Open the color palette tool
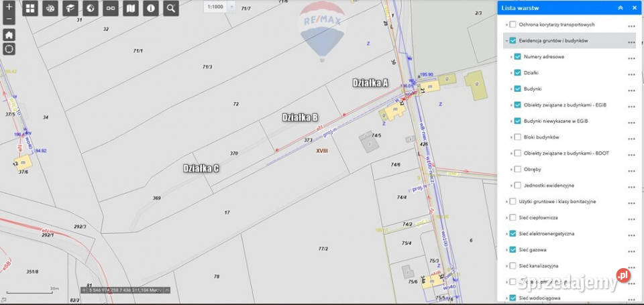Image resolution: width=644 pixels, height=305 pixels. point(50,9)
